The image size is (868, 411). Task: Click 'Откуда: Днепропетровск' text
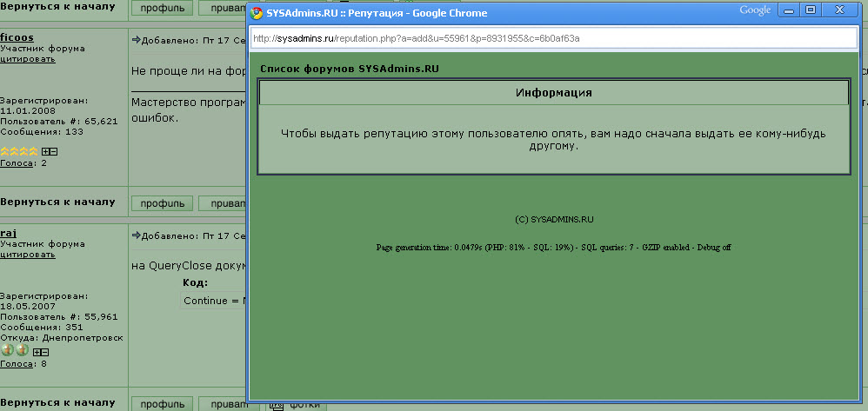click(x=62, y=338)
